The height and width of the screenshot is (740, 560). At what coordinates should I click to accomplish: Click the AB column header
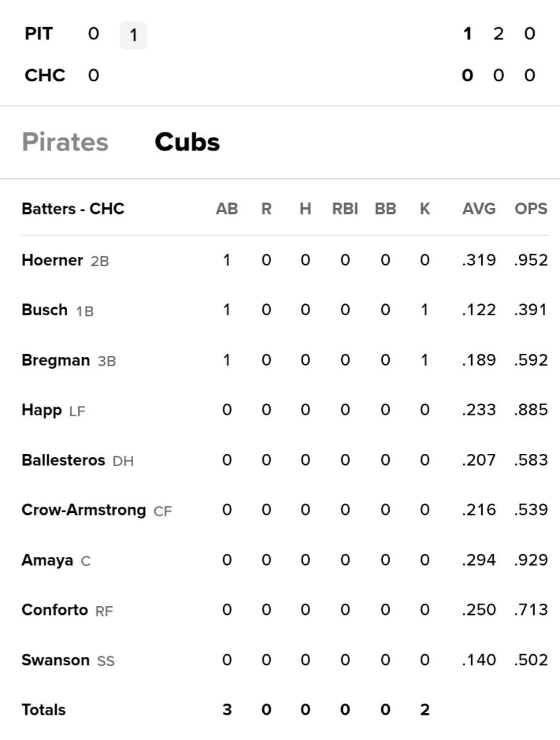226,209
